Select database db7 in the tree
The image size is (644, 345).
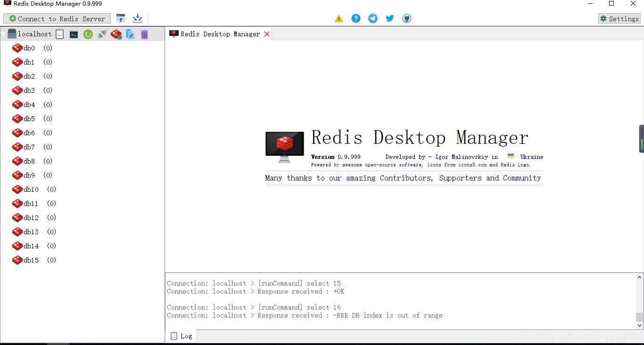32,147
